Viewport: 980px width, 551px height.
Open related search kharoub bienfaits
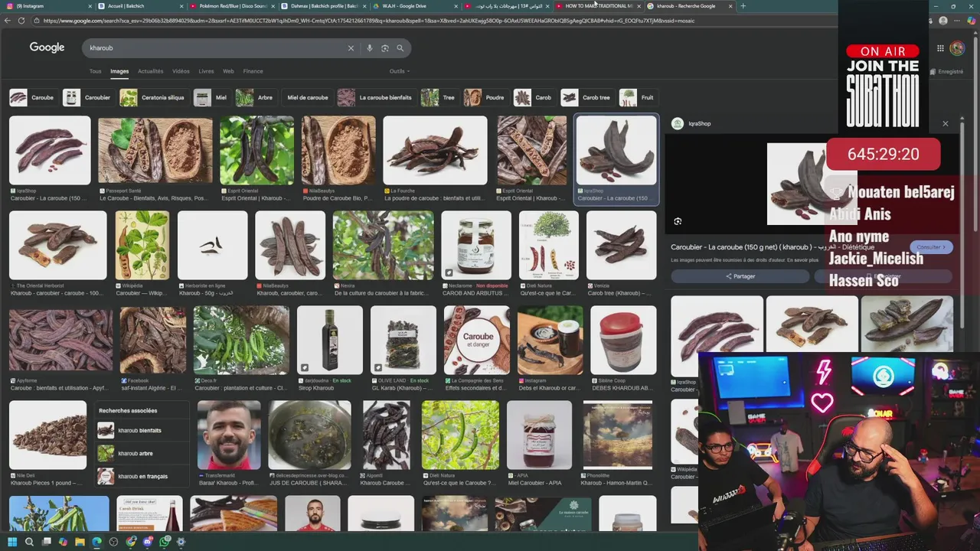click(142, 431)
